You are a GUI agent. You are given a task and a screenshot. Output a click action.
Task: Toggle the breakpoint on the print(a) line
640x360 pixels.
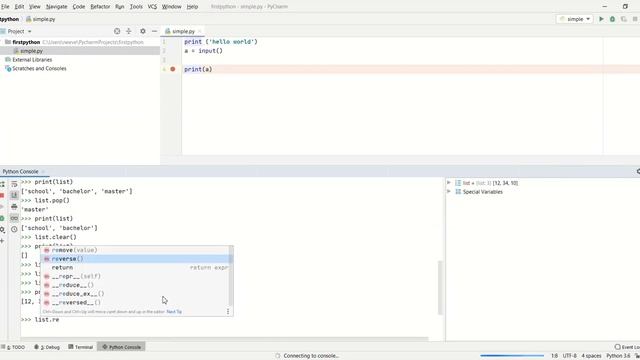coord(173,69)
